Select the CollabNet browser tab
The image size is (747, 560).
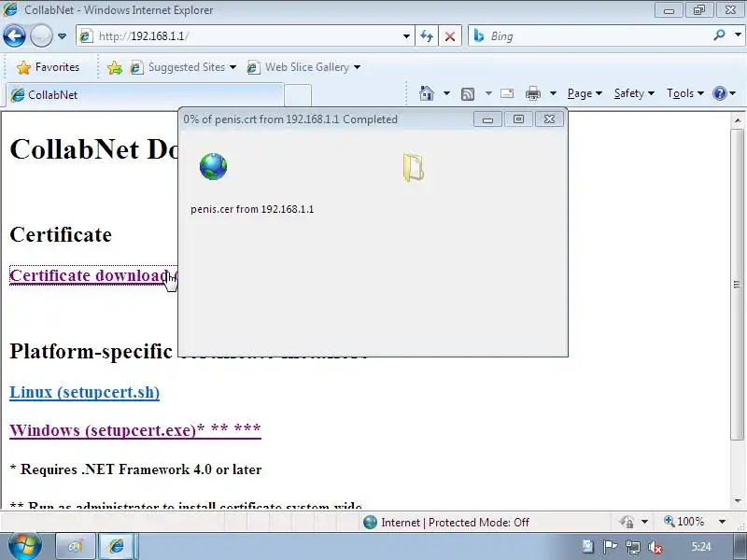pyautogui.click(x=145, y=95)
